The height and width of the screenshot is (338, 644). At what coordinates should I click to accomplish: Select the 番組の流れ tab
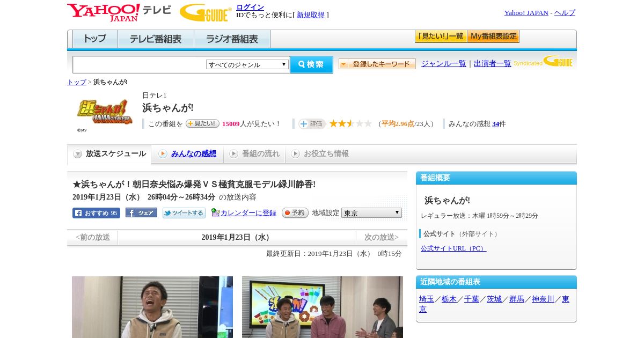pos(254,154)
